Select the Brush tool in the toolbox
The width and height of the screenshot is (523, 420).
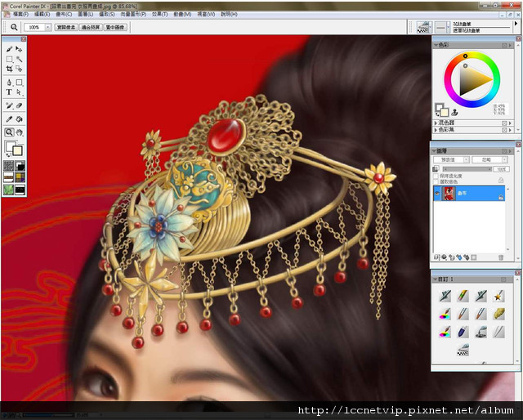point(9,49)
